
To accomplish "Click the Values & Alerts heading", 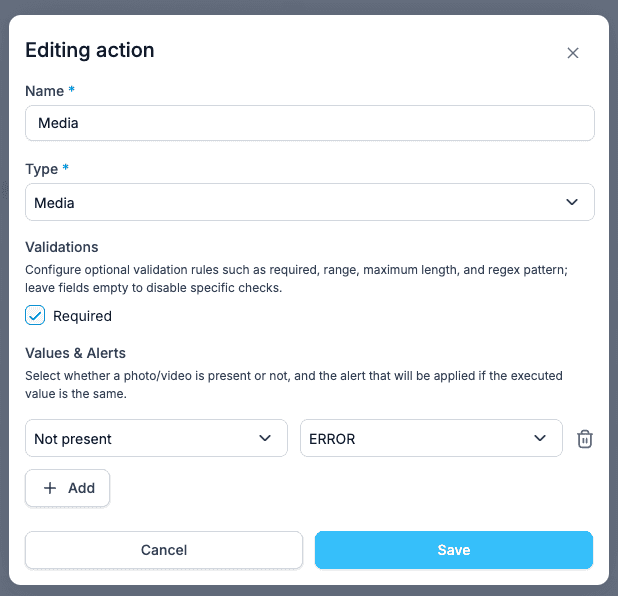I will pos(75,353).
